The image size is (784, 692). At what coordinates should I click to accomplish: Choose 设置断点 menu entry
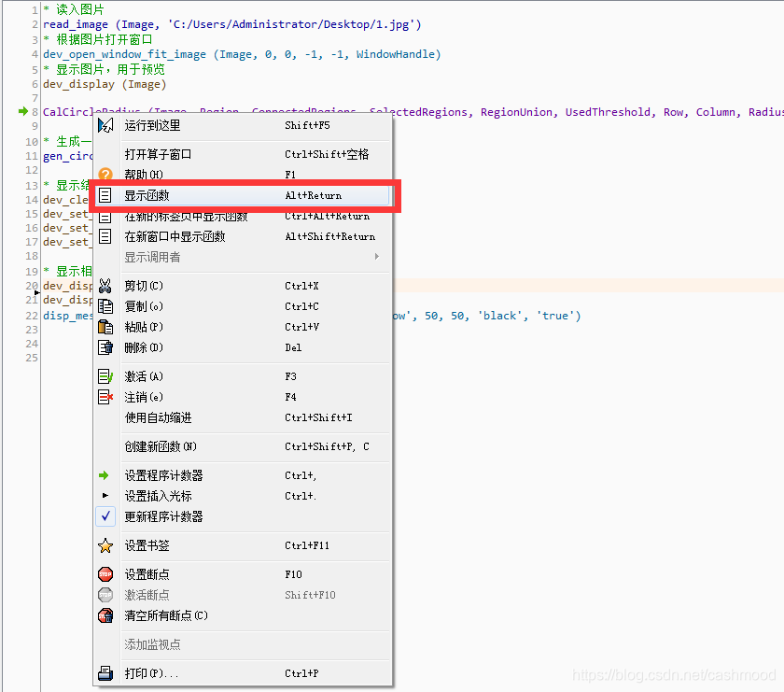click(x=243, y=574)
